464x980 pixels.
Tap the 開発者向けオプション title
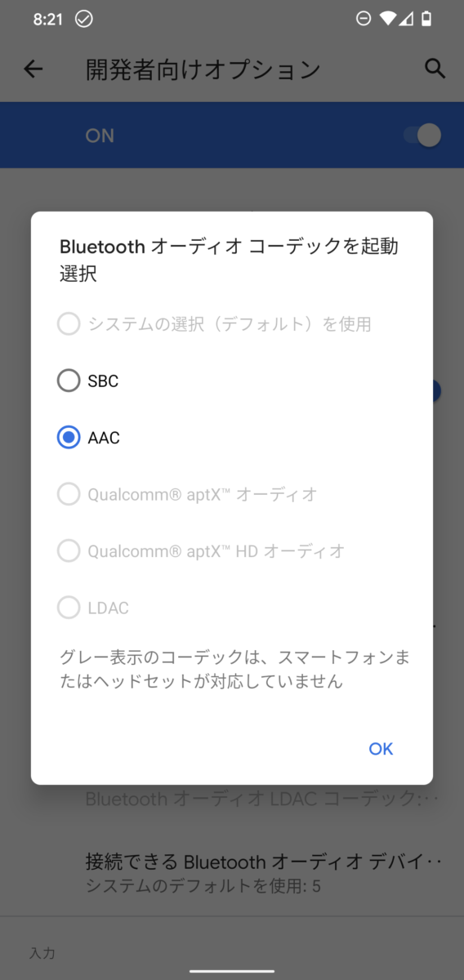point(203,69)
